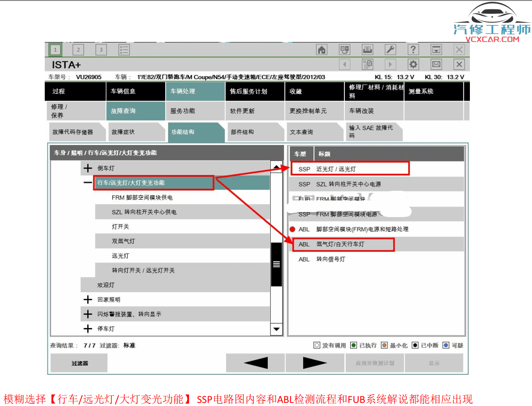Click the print icon in the toolbar
This screenshot has width=532, height=406.
[367, 49]
